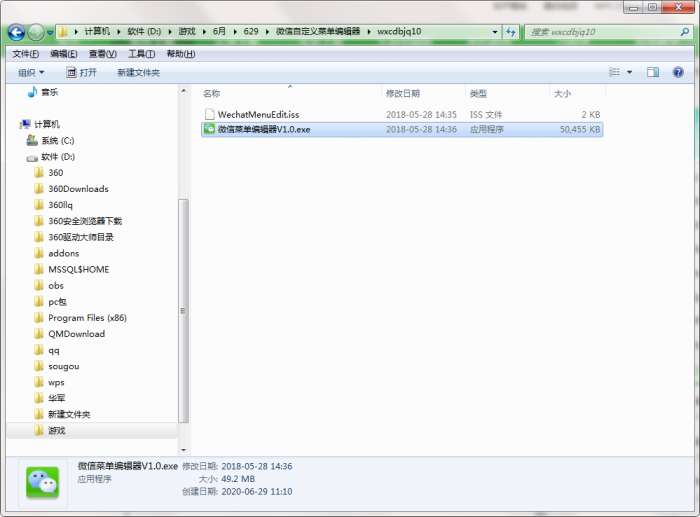Change view with the view icon
This screenshot has width=700, height=517.
tap(615, 72)
